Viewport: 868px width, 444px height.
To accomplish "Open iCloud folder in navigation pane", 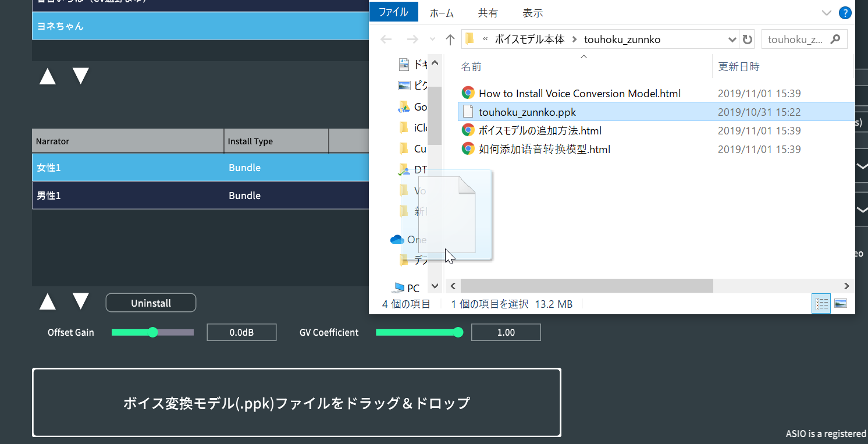I will (x=413, y=127).
